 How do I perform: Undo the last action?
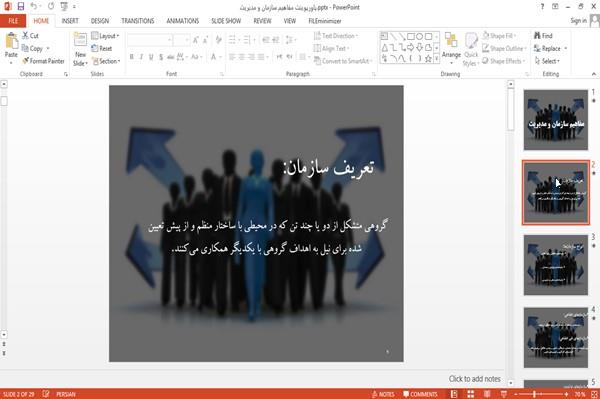[34, 6]
